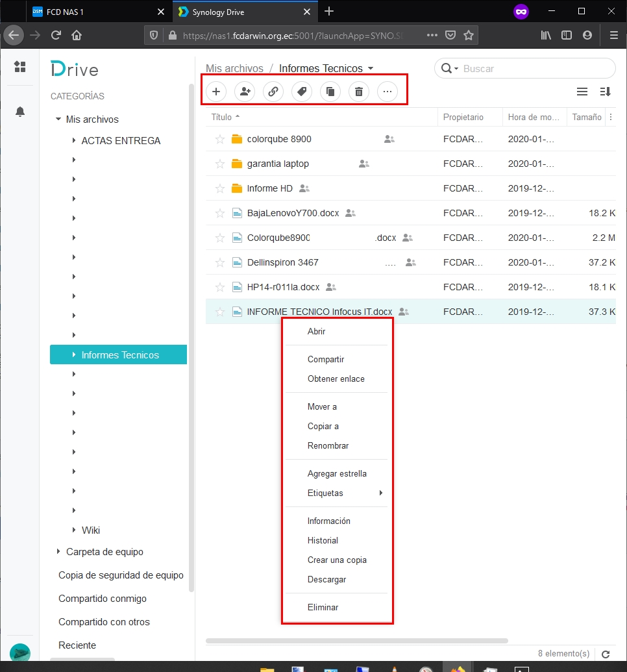
Task: Open the sort order icon
Action: pyautogui.click(x=605, y=92)
